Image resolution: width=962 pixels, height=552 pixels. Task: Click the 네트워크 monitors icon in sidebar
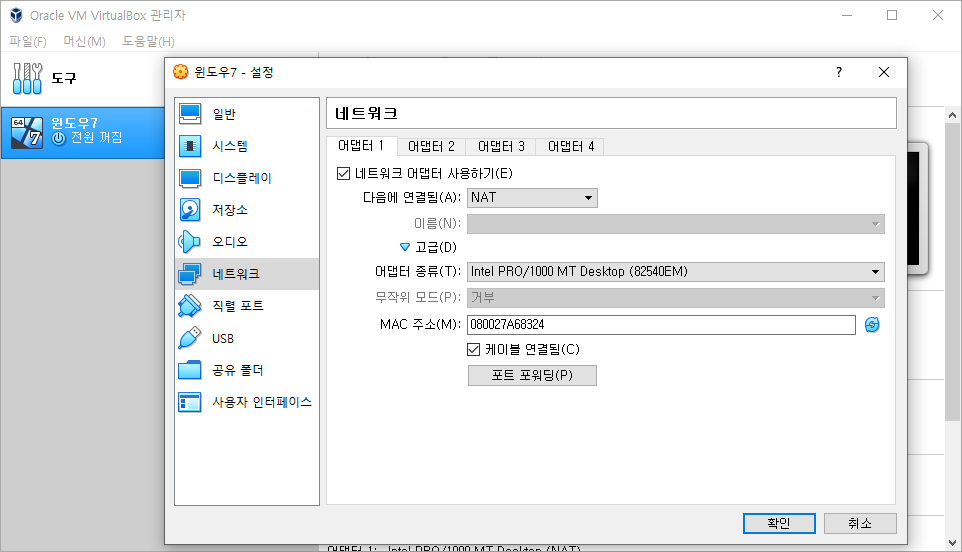[190, 274]
